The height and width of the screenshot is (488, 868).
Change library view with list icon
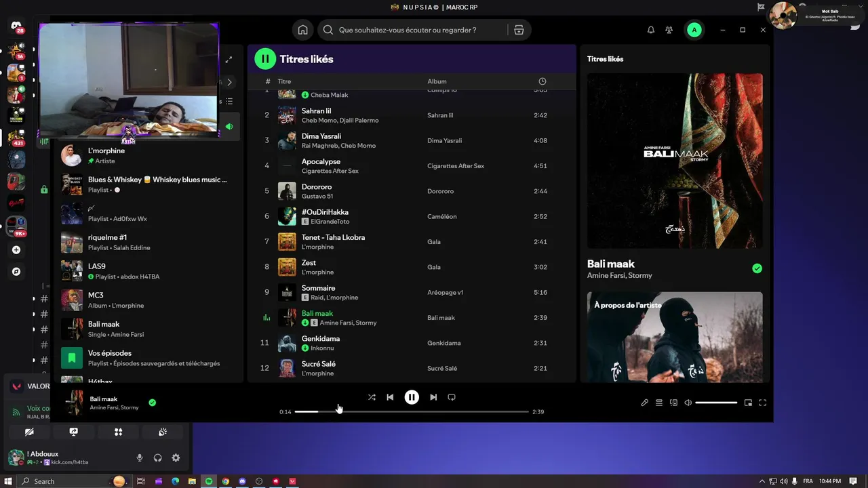coord(229,102)
